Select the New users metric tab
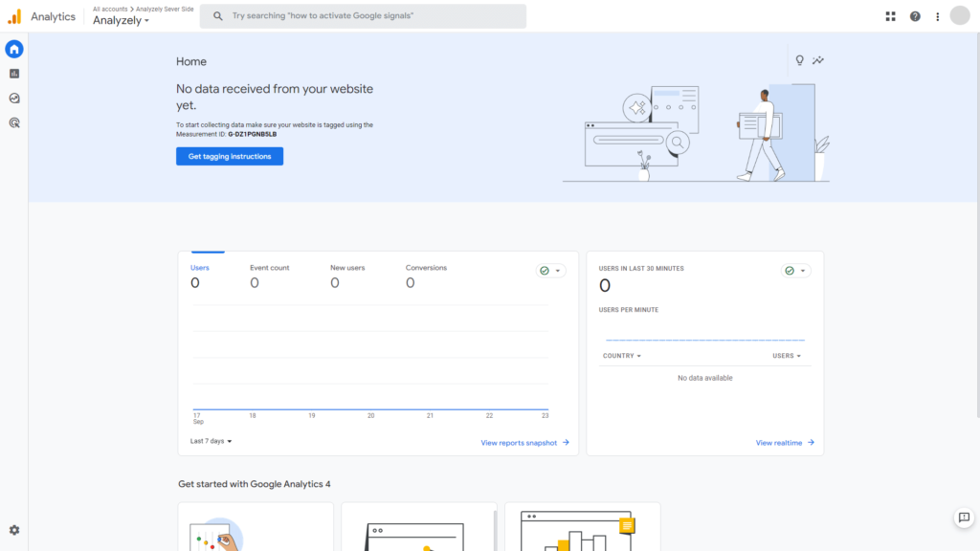The image size is (980, 551). tap(347, 275)
